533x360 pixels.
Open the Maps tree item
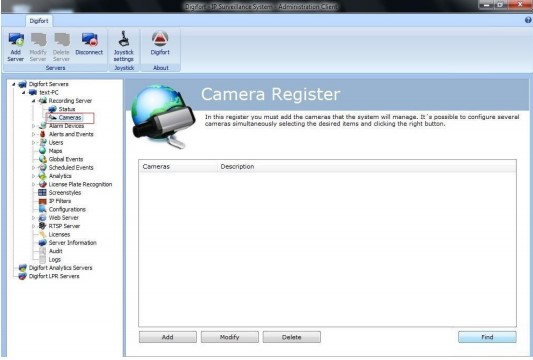(x=55, y=151)
